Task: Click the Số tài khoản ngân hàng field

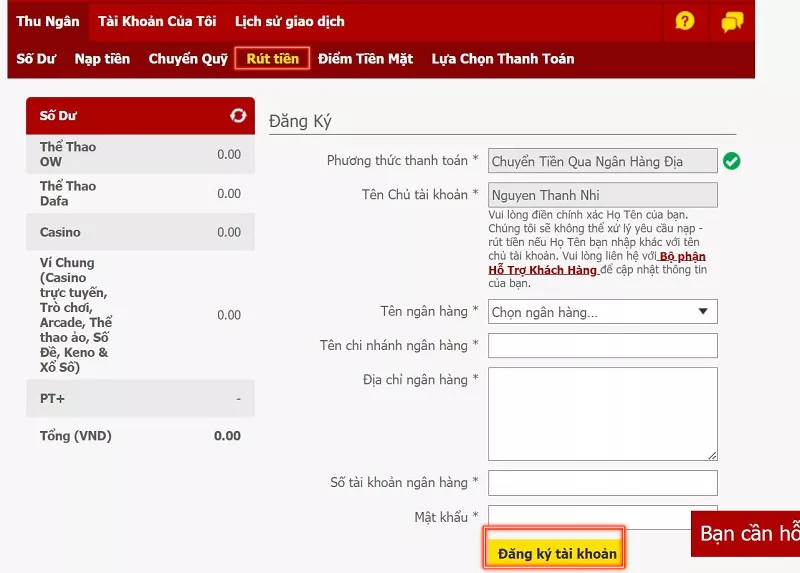Action: [603, 483]
